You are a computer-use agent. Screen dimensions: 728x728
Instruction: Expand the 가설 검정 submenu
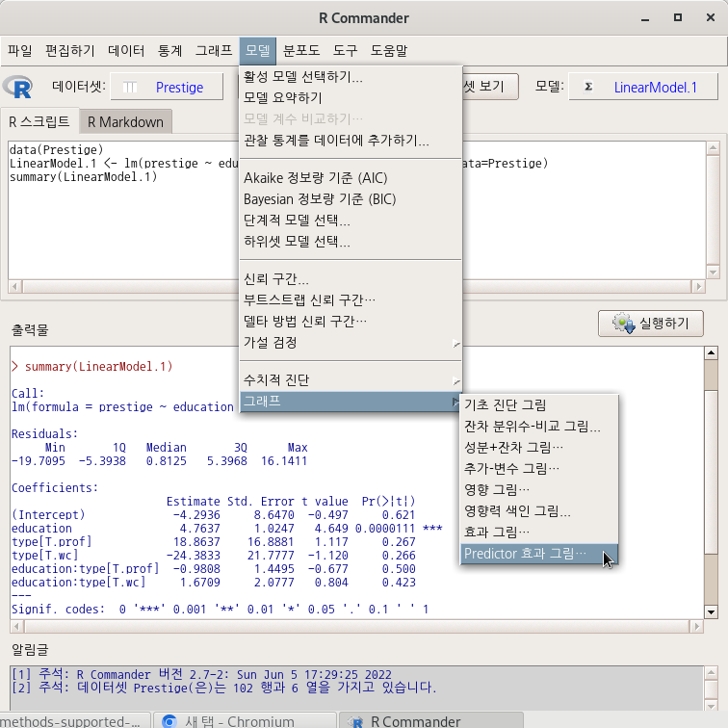pos(351,343)
